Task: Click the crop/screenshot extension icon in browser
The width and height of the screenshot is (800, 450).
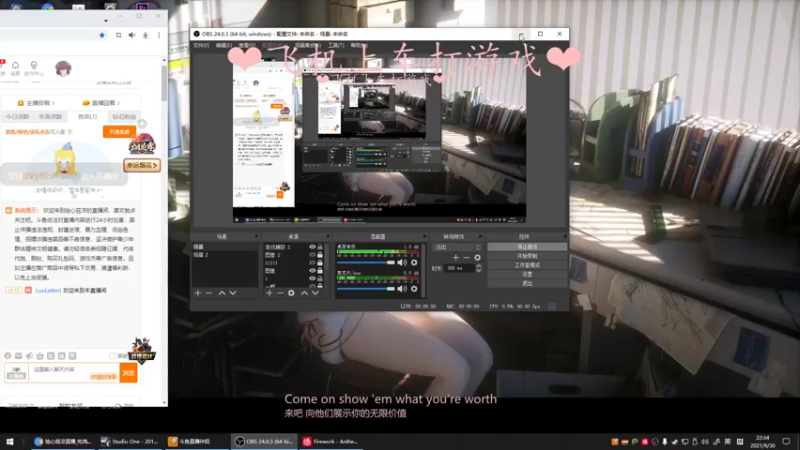Action: coord(118,35)
